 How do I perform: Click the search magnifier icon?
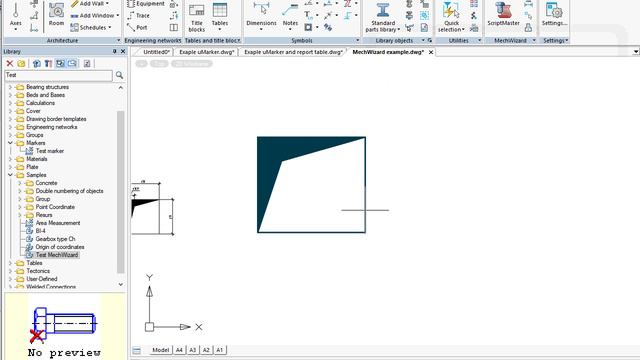[x=119, y=75]
